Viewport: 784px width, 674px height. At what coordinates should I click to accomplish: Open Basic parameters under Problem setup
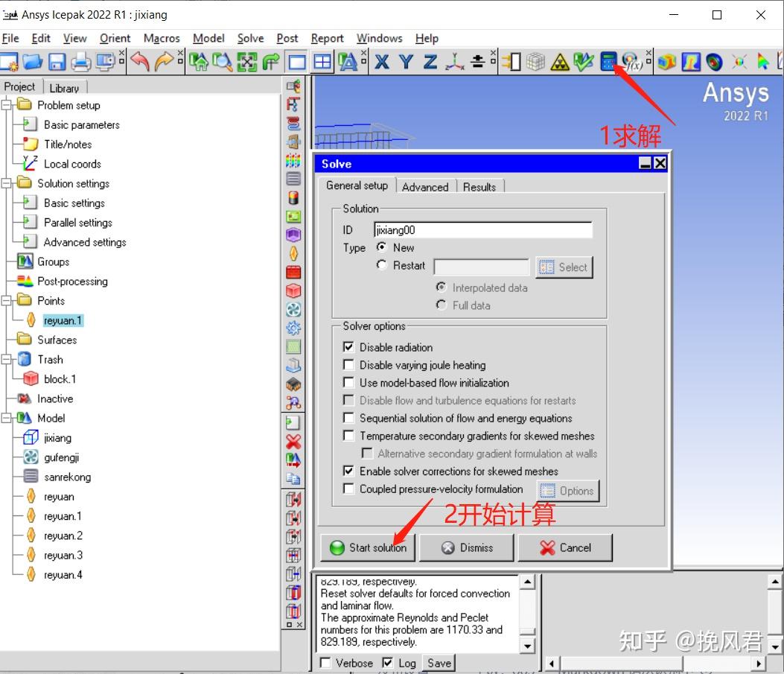[81, 124]
